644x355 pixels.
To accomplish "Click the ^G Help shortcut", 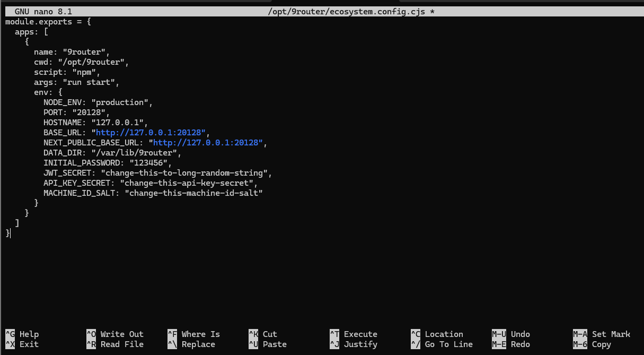I will click(22, 334).
